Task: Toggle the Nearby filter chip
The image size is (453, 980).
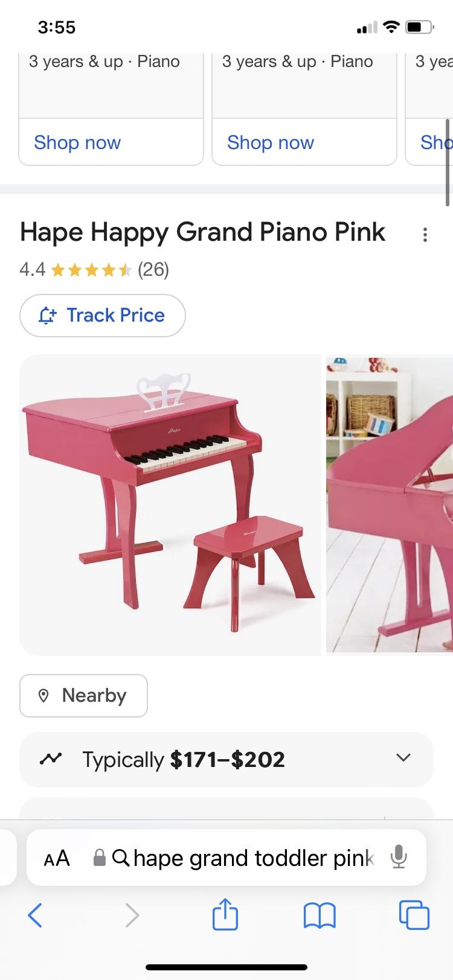Action: click(x=83, y=696)
